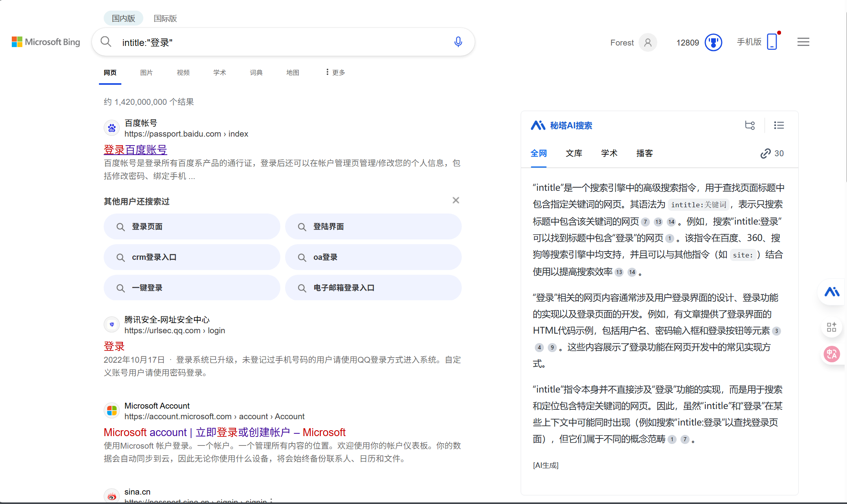
Task: Click inside the intitle search input field
Action: tap(275, 42)
